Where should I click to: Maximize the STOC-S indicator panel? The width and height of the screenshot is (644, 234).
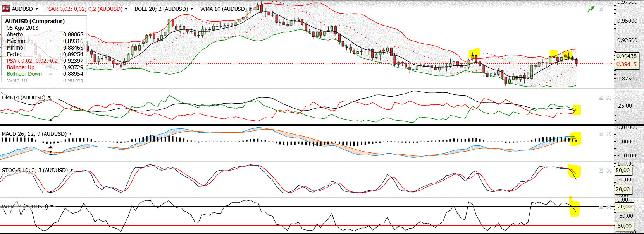tap(601, 170)
